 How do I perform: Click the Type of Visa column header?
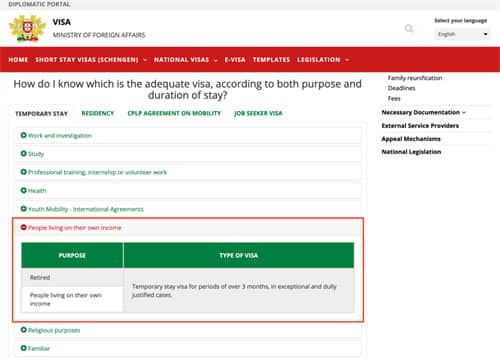(239, 255)
